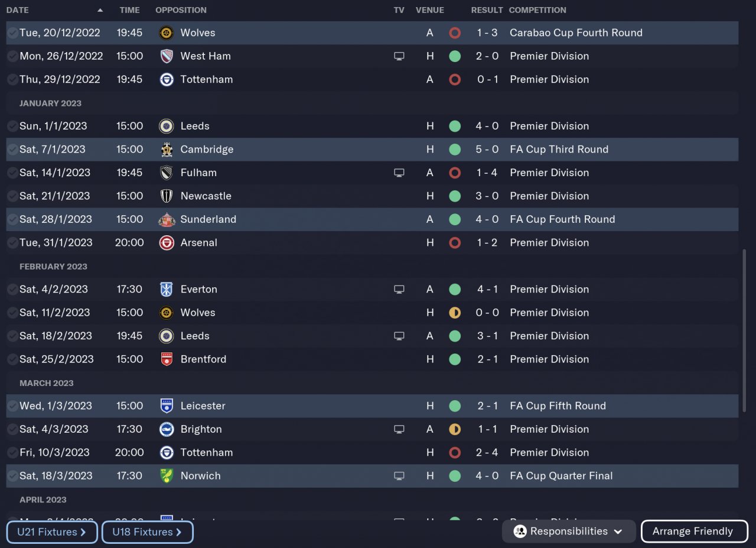The height and width of the screenshot is (548, 756).
Task: Click the Sunderland club badge icon
Action: pyautogui.click(x=167, y=219)
